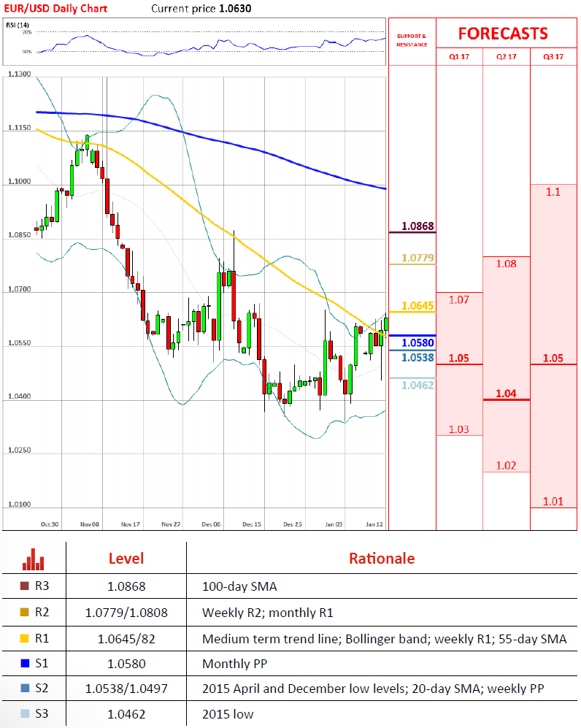
Task: Select the brown R3 color swatch
Action: 25,586
